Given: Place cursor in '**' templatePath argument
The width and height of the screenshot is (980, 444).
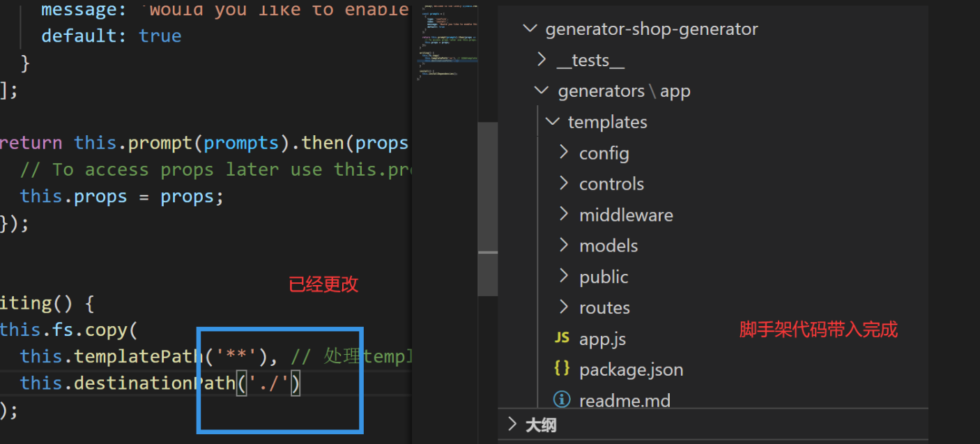Looking at the screenshot, I should click(x=236, y=357).
